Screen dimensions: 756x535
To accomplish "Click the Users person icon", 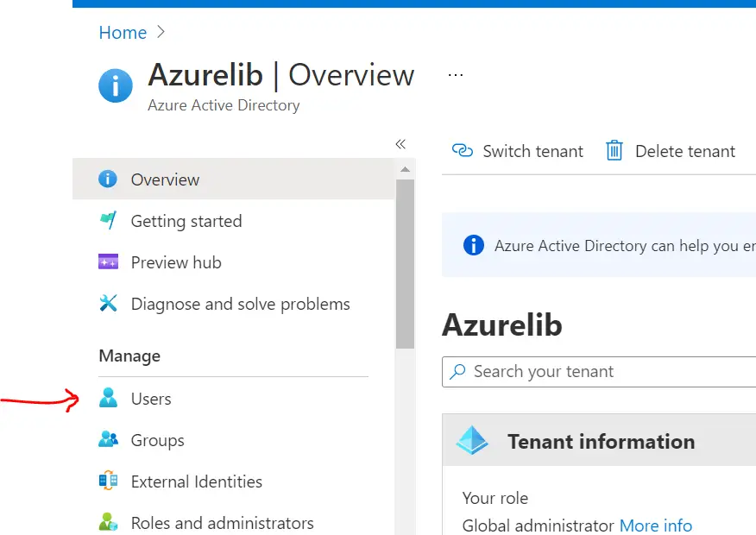I will pos(108,399).
